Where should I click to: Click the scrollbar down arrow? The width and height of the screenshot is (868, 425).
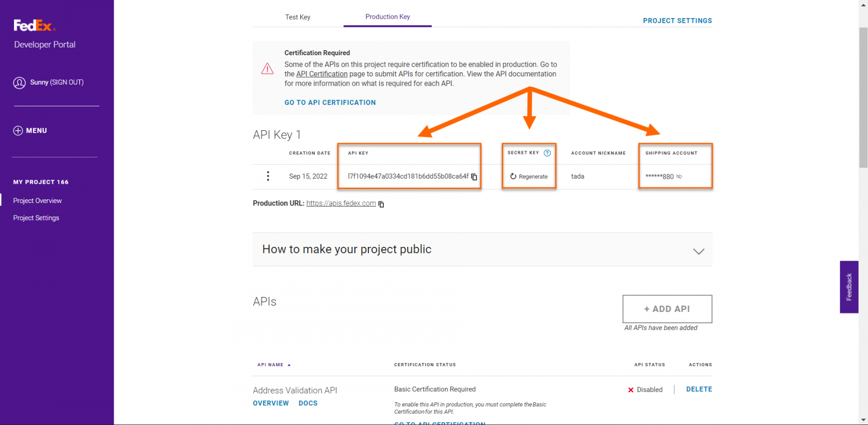[863, 420]
